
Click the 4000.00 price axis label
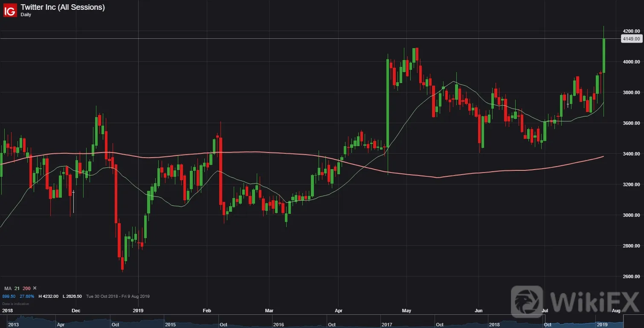pos(631,62)
